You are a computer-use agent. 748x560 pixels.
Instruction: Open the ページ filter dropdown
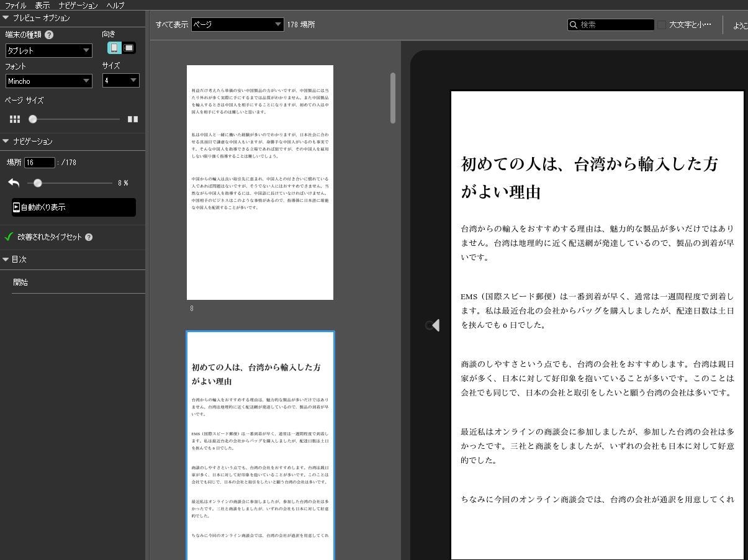[237, 24]
